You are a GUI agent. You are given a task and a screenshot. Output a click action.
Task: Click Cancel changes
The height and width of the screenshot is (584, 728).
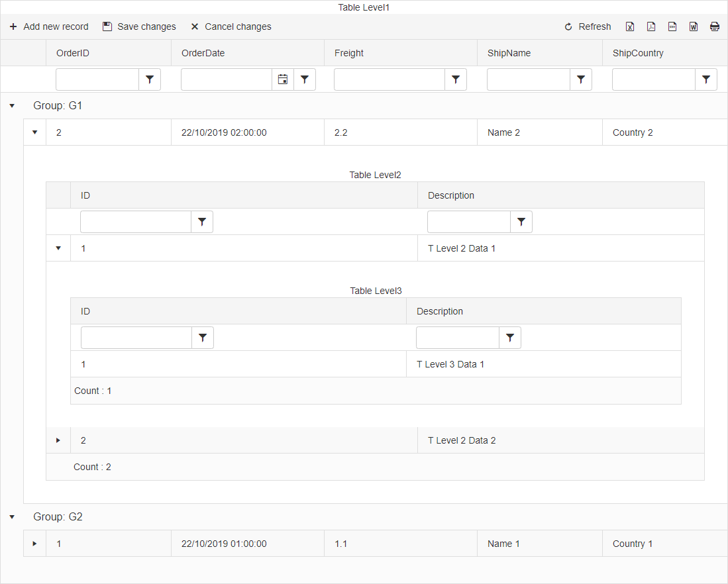pos(231,26)
